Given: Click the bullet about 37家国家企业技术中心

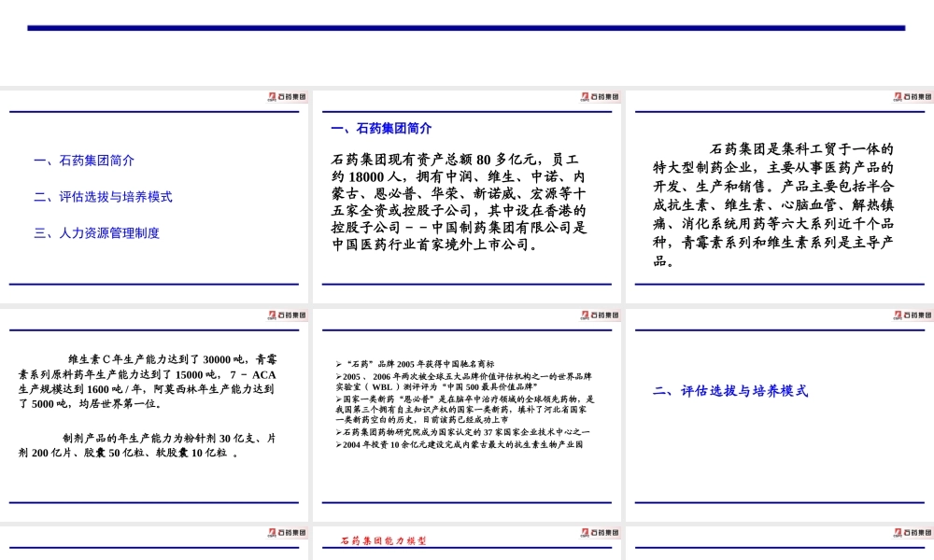Looking at the screenshot, I should [x=463, y=432].
